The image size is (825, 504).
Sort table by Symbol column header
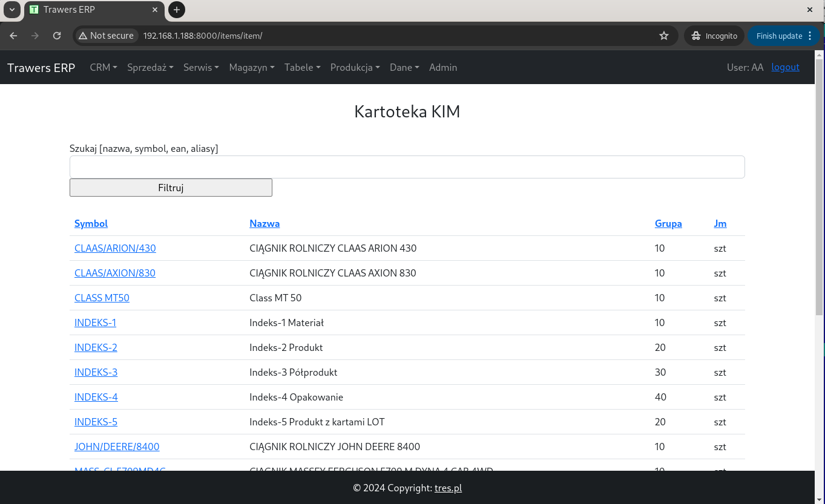[91, 223]
